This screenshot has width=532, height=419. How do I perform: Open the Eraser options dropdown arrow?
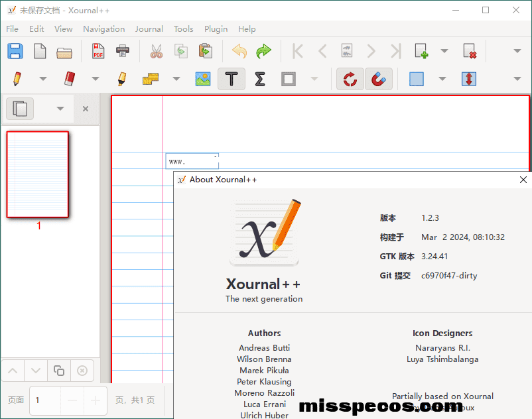coord(95,79)
